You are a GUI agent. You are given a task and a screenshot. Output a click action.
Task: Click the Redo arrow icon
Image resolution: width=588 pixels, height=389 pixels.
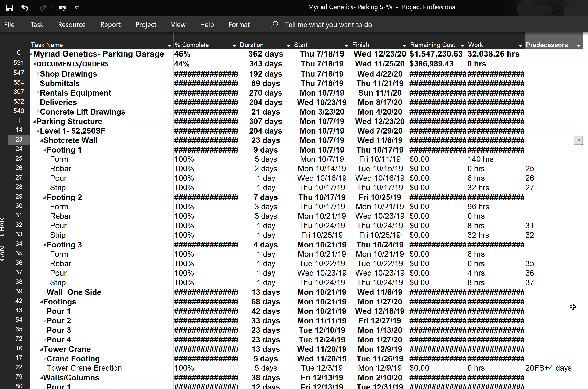43,8
